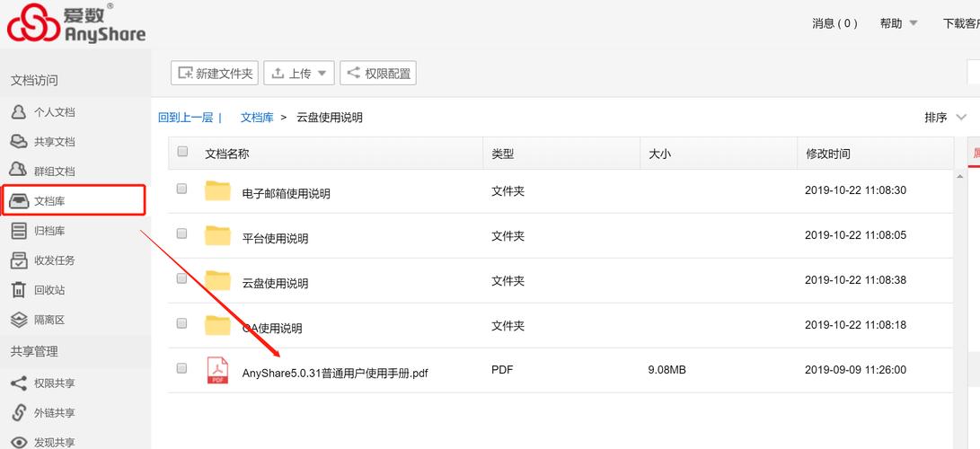The height and width of the screenshot is (449, 980).
Task: Click 文档库 breadcrumb link
Action: 257,118
